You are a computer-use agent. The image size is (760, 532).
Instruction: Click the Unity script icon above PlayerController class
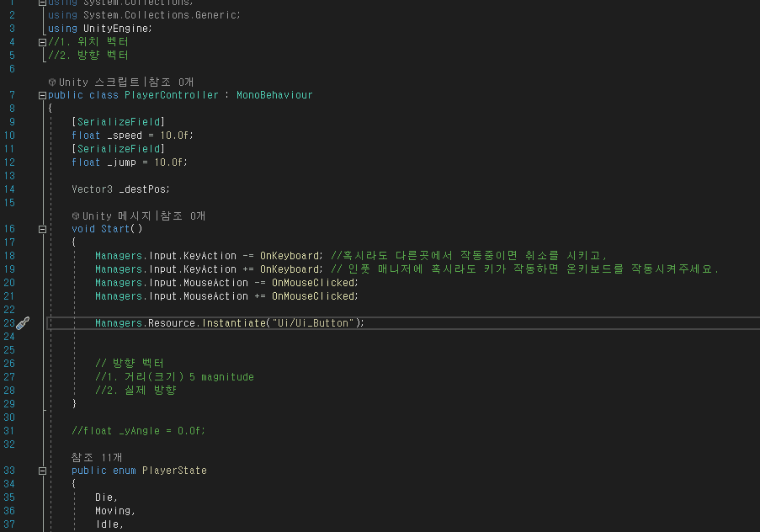[x=52, y=82]
